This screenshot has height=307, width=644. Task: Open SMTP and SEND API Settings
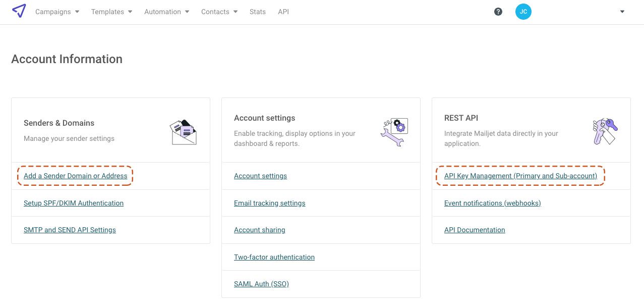[70, 230]
